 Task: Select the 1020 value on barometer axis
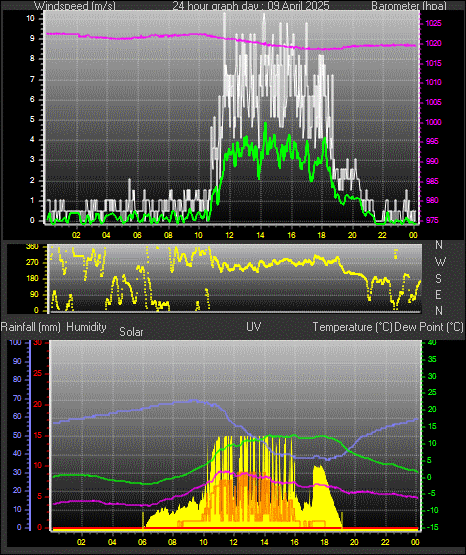pos(433,44)
